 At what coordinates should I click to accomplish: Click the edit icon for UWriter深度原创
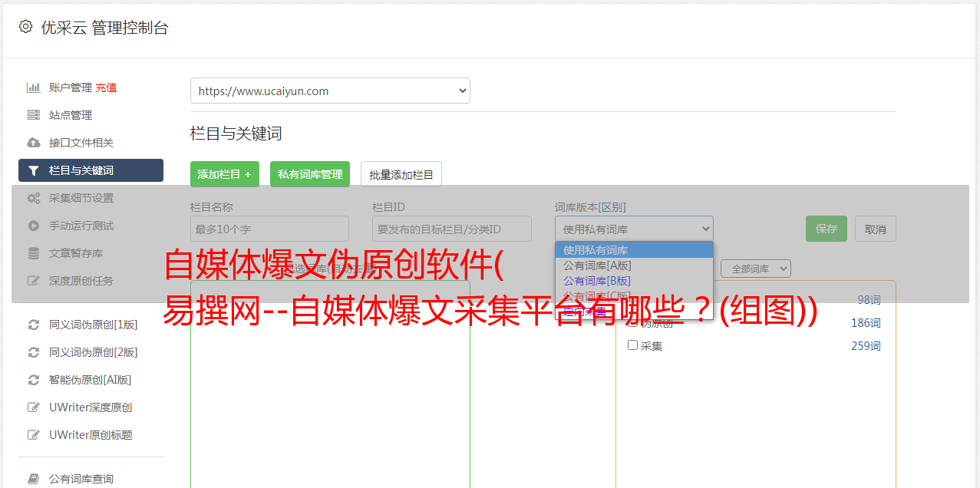[x=34, y=407]
